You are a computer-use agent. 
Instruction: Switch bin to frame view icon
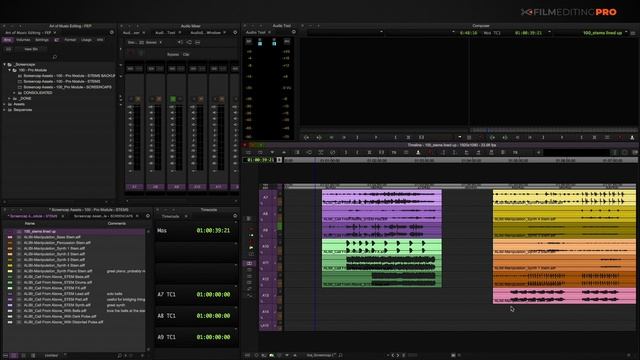click(x=23, y=356)
